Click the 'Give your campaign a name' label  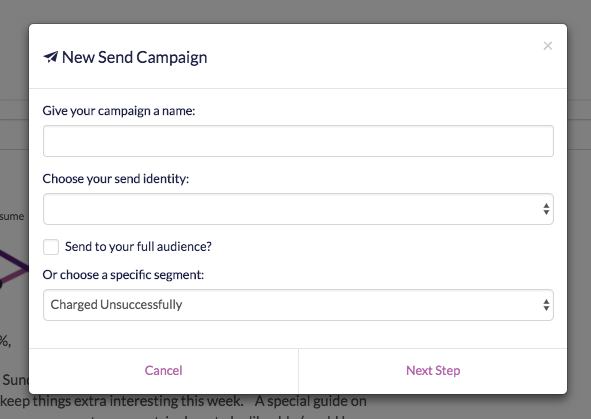click(x=119, y=111)
